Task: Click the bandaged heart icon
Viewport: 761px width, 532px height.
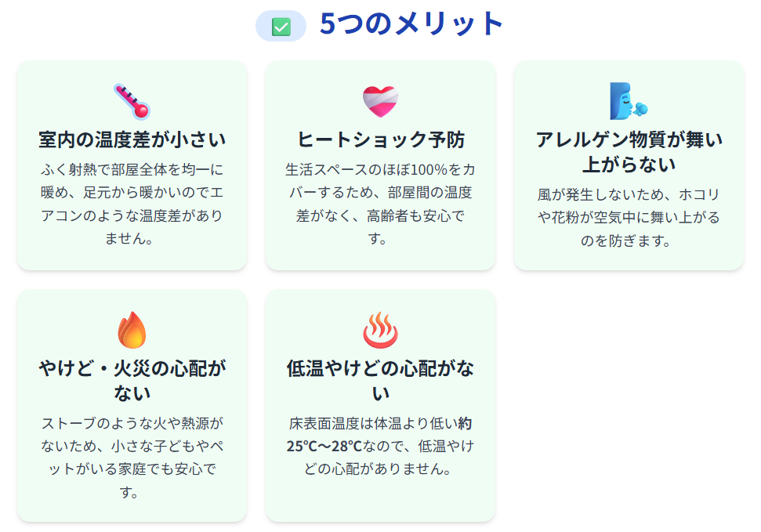Action: [380, 101]
